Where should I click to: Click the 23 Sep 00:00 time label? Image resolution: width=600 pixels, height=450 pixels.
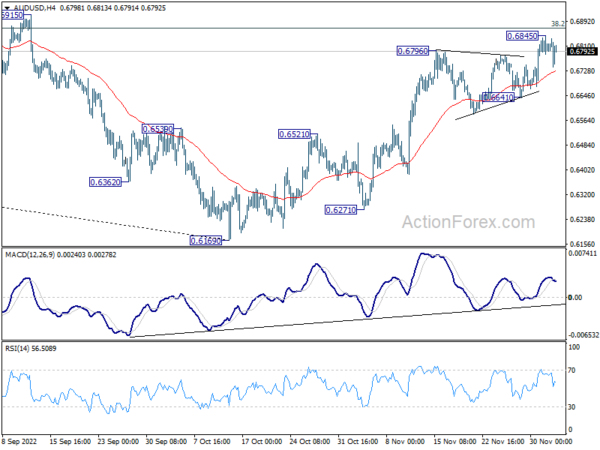[x=118, y=442]
